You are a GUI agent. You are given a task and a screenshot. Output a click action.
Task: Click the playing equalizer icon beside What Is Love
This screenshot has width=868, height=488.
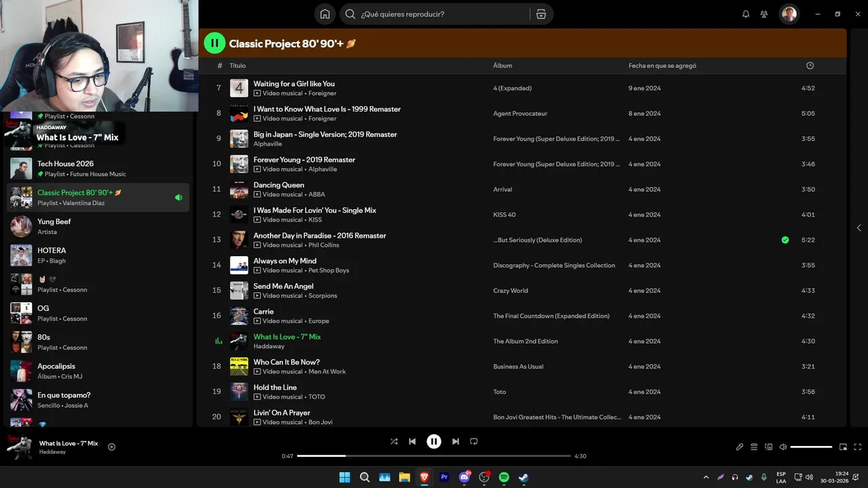[218, 341]
